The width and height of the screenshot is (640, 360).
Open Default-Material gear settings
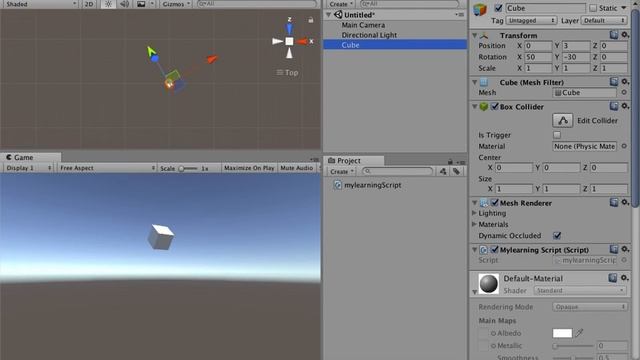coord(624,278)
